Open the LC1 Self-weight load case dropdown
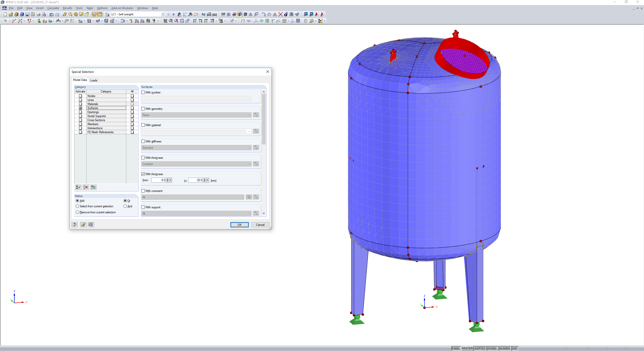The image size is (644, 351). point(163,14)
